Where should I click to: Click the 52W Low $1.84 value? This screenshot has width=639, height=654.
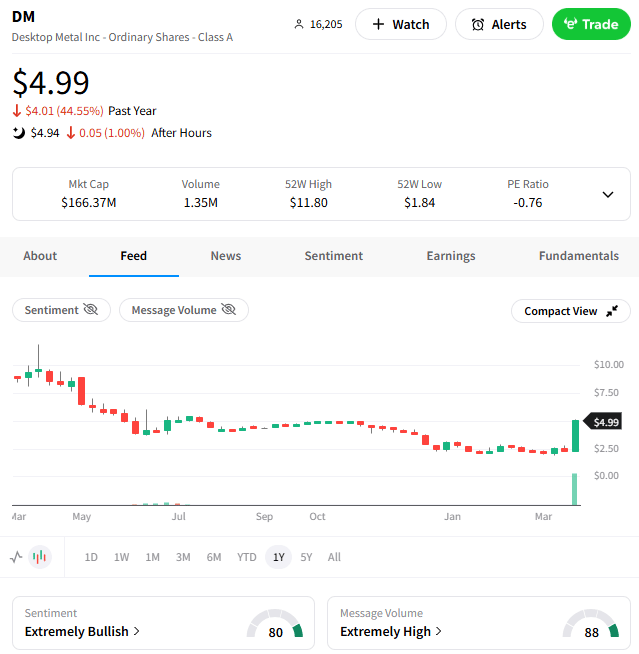(x=420, y=203)
